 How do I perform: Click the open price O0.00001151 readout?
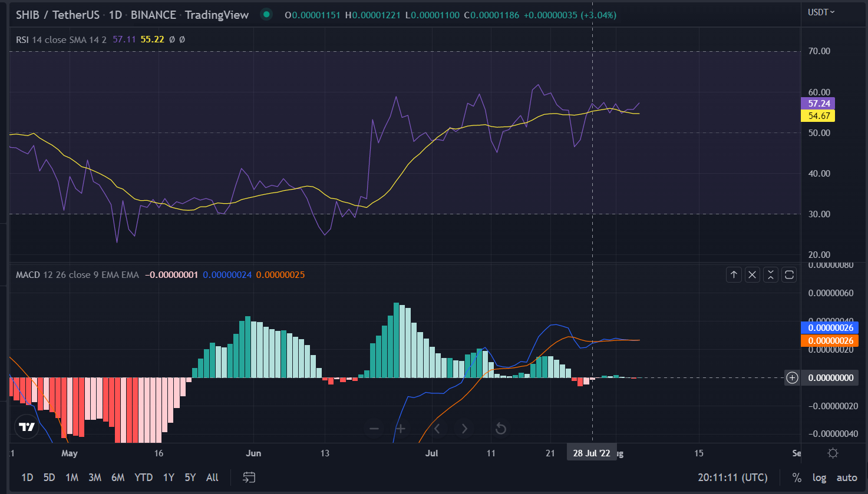pos(312,15)
